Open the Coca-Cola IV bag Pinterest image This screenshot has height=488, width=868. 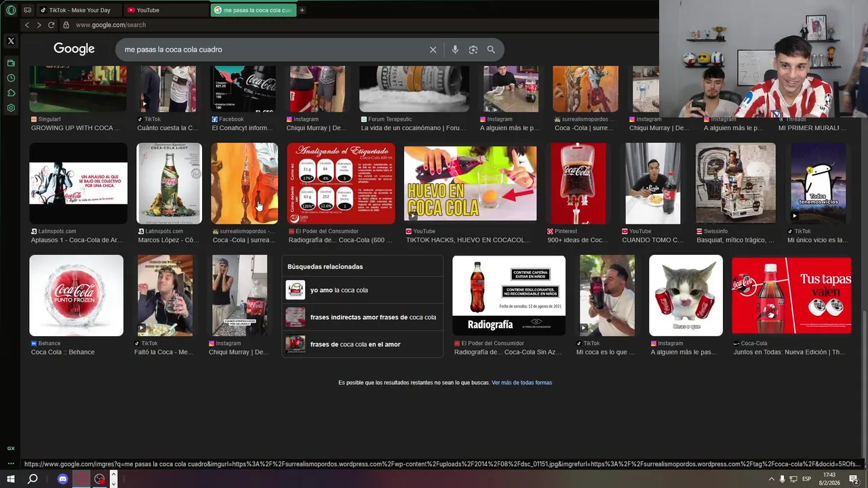[578, 183]
